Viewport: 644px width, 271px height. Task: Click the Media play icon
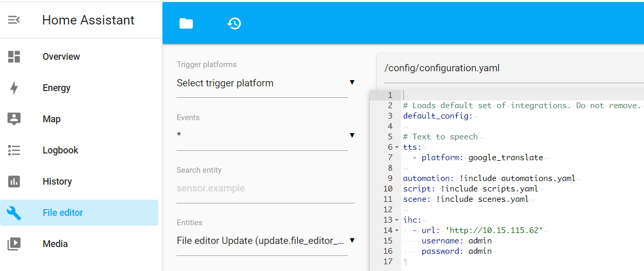pos(14,244)
